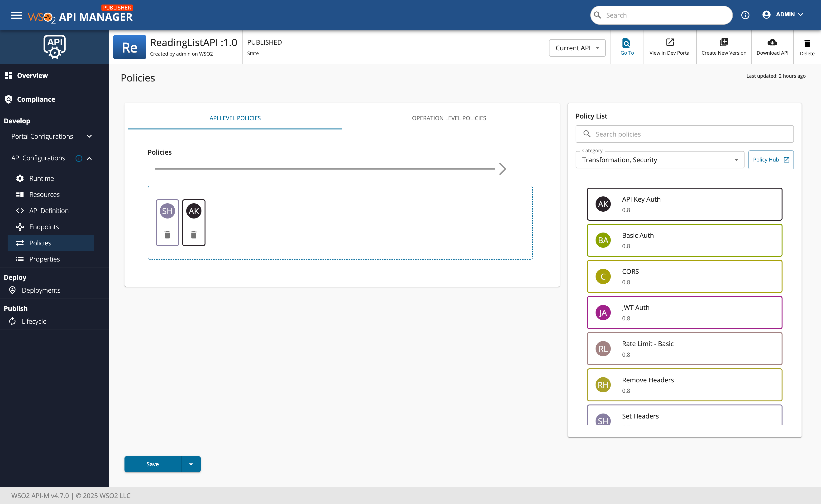Image resolution: width=821 pixels, height=504 pixels.
Task: Click the SH attached policy avatar
Action: 167,211
